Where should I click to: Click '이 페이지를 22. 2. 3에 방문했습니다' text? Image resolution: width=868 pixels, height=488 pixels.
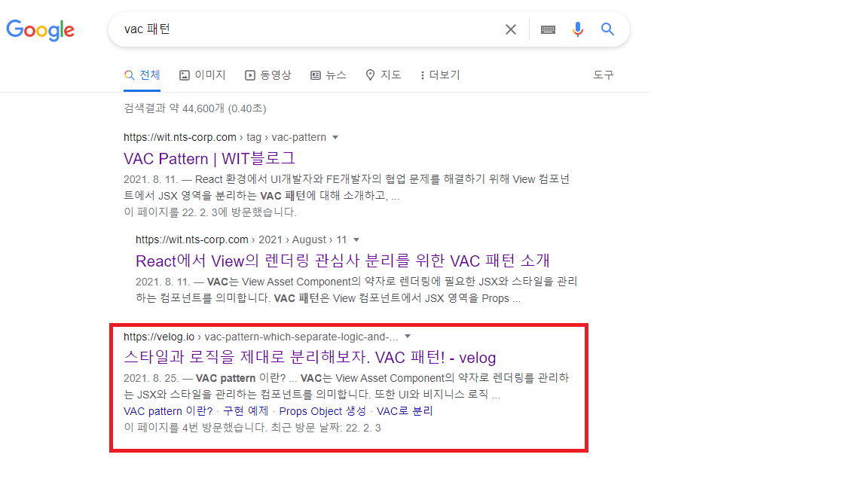tap(210, 212)
